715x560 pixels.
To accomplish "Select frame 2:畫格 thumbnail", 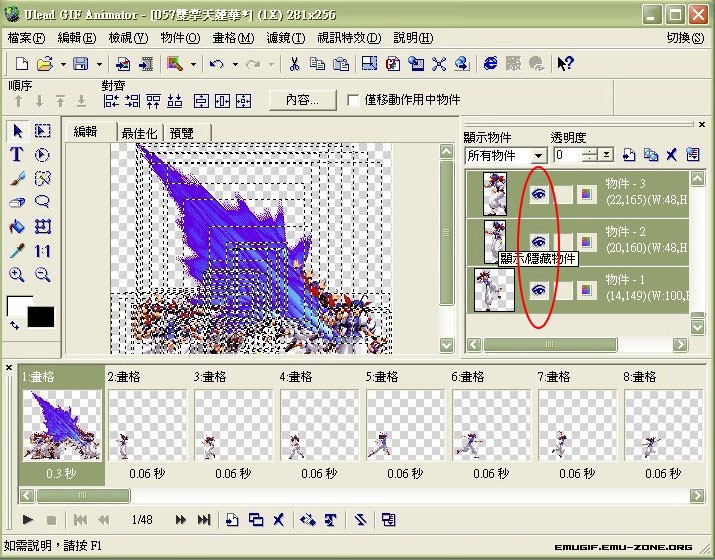I will 147,425.
